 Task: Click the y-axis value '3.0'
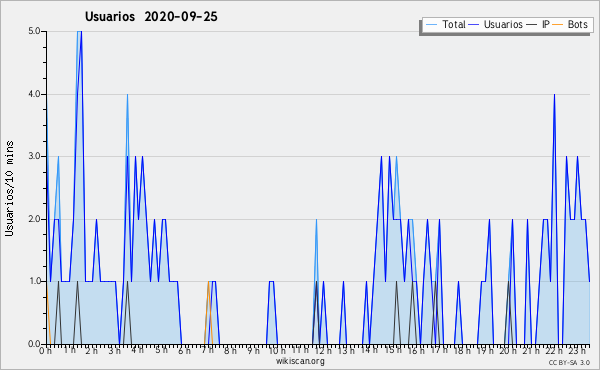34,156
